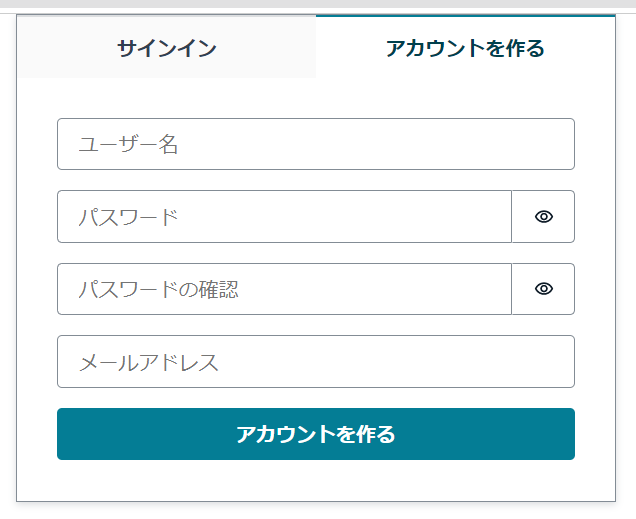Image resolution: width=636 pixels, height=519 pixels.
Task: Click the eye icon beside パスワード field
Action: click(x=543, y=216)
